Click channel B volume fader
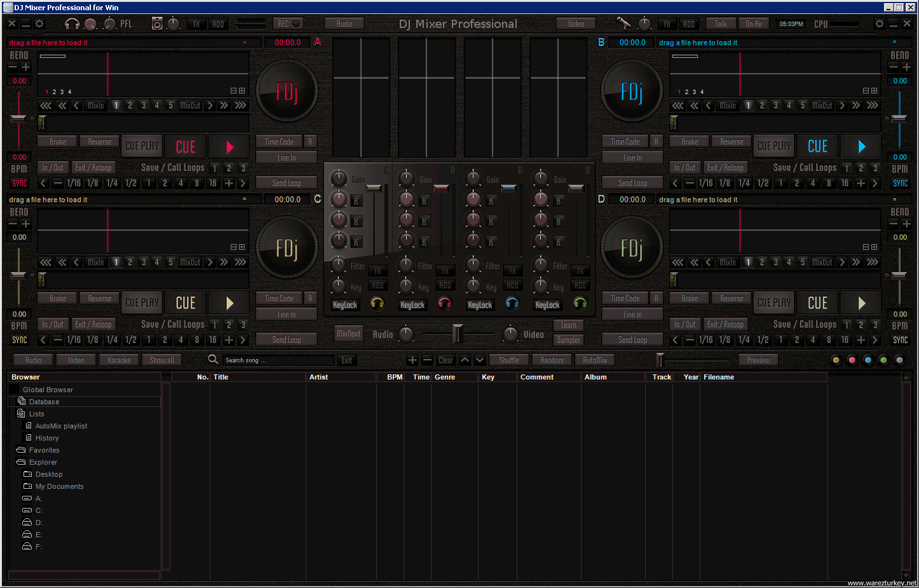 click(508, 188)
